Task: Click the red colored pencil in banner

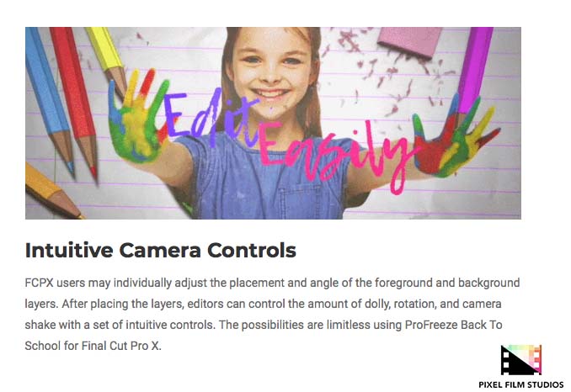Action: (75, 100)
